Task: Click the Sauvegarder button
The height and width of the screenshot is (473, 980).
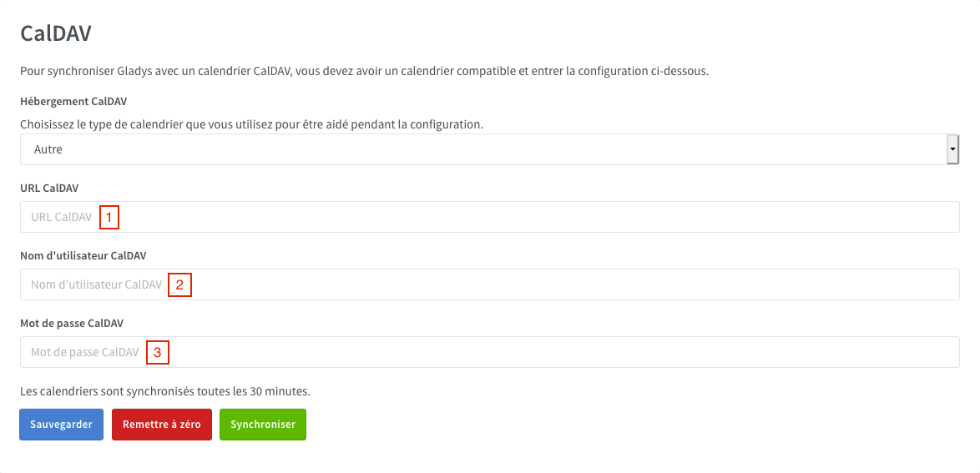Action: pyautogui.click(x=61, y=424)
